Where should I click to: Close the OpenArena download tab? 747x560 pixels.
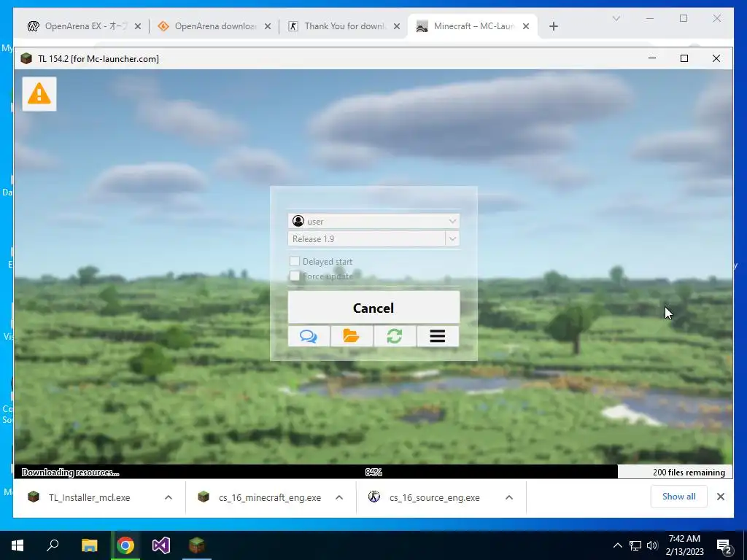pos(268,26)
